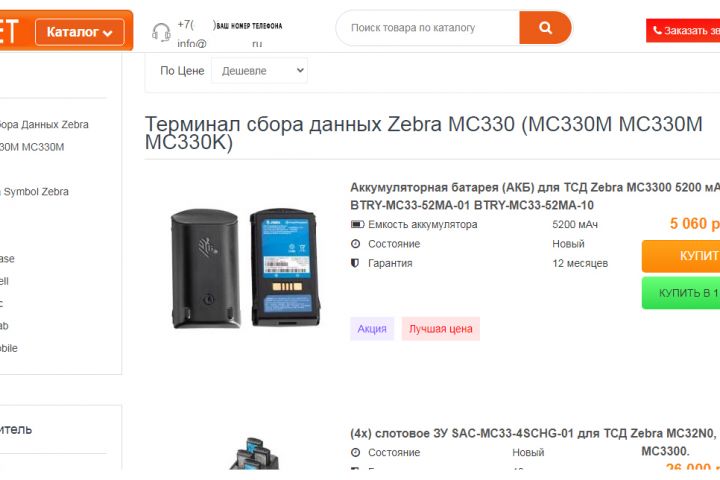Click the battery capacity icon
This screenshot has height=480, width=720.
[357, 225]
